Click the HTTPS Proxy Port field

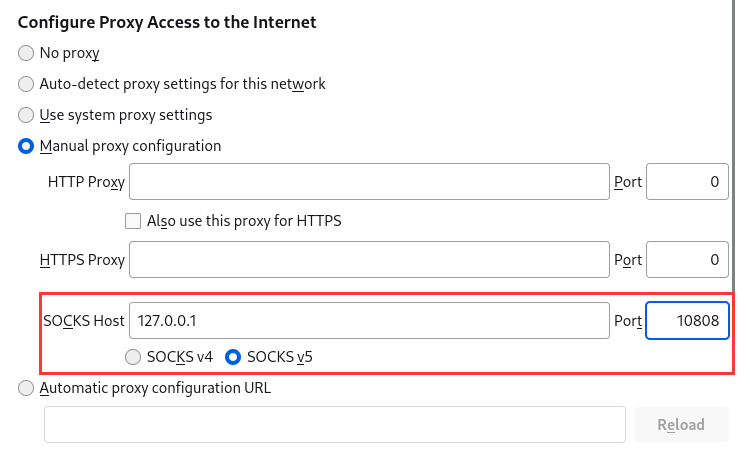[x=687, y=260]
